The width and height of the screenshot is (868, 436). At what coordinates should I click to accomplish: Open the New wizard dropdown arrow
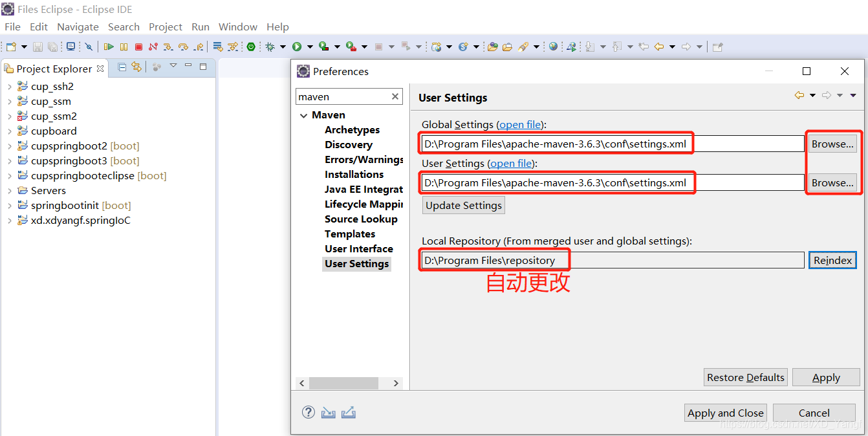[24, 47]
